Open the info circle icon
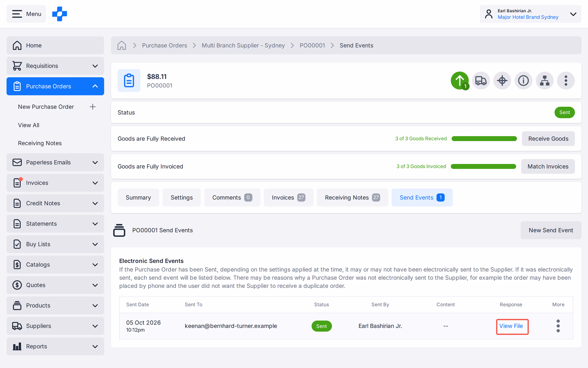The image size is (588, 368). coord(523,81)
